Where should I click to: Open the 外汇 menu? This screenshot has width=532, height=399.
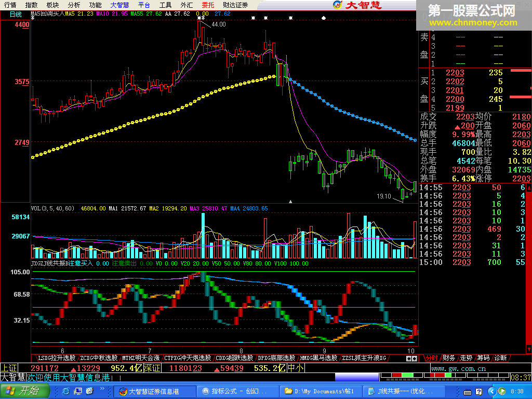[187, 5]
